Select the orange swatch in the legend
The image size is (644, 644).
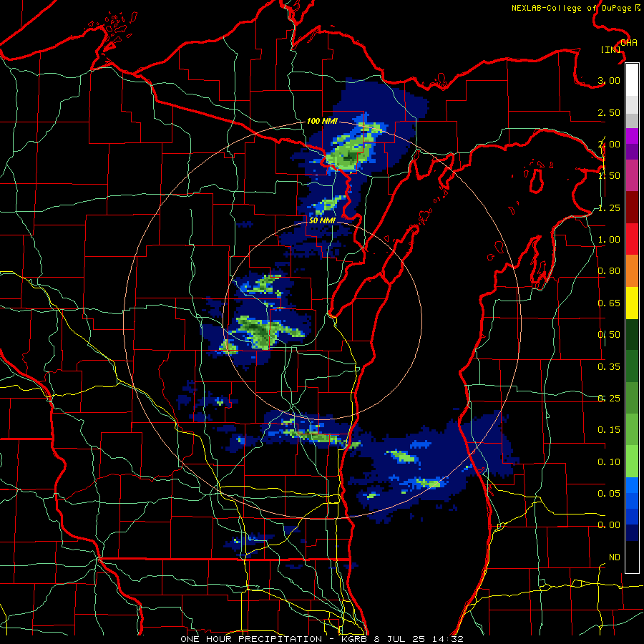[x=632, y=271]
